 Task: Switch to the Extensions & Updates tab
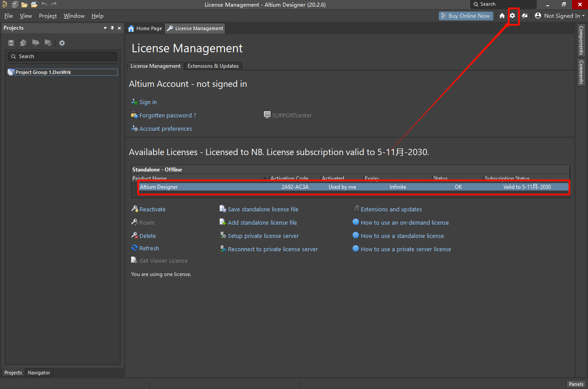point(213,66)
